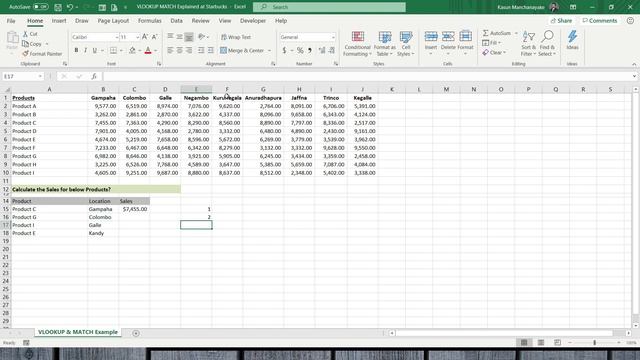The height and width of the screenshot is (360, 640).
Task: Open Cell Styles gallery
Action: (406, 44)
